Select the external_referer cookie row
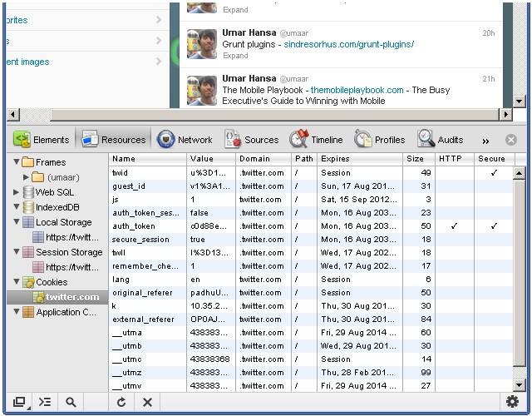 [311, 319]
